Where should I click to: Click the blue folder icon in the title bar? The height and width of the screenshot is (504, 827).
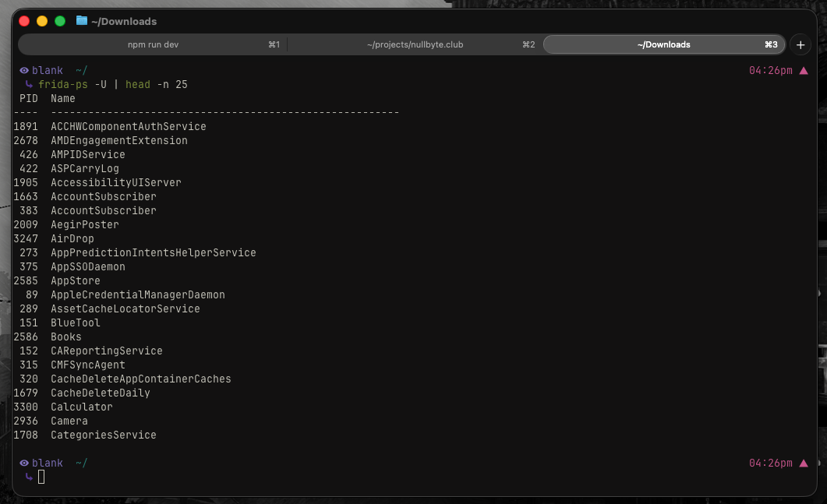(82, 21)
